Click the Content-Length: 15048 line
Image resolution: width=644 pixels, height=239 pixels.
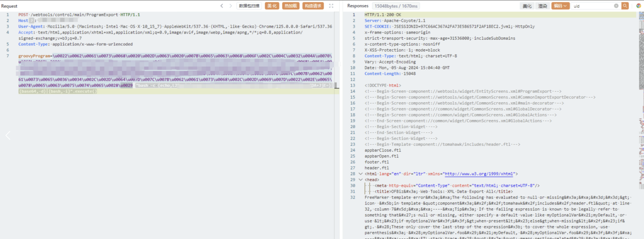[390, 73]
